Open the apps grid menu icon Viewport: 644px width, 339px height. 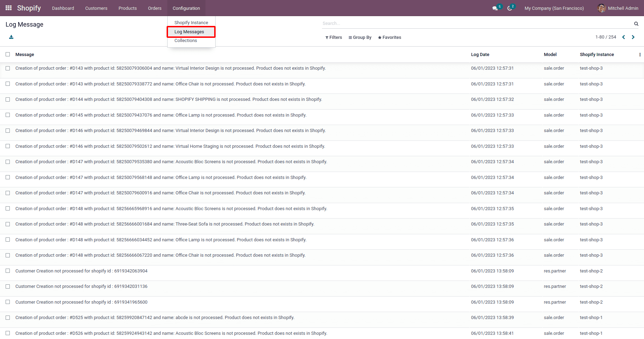point(9,8)
